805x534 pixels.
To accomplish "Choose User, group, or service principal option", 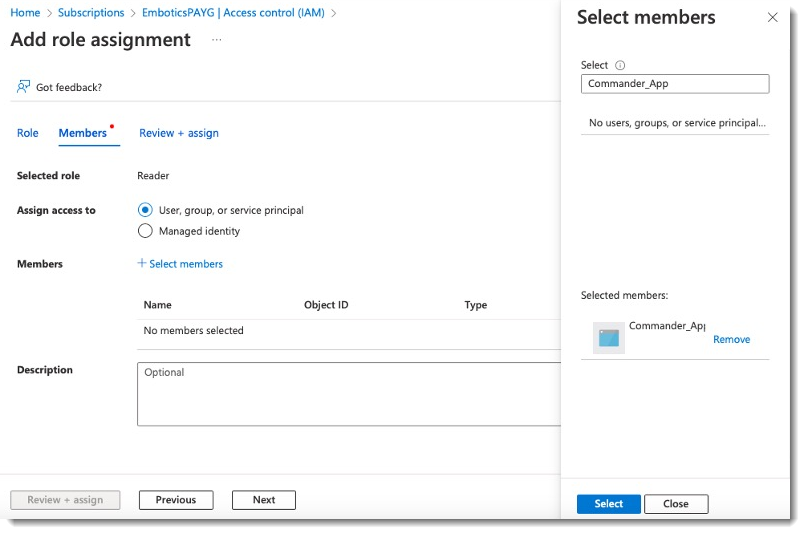I will (x=145, y=210).
